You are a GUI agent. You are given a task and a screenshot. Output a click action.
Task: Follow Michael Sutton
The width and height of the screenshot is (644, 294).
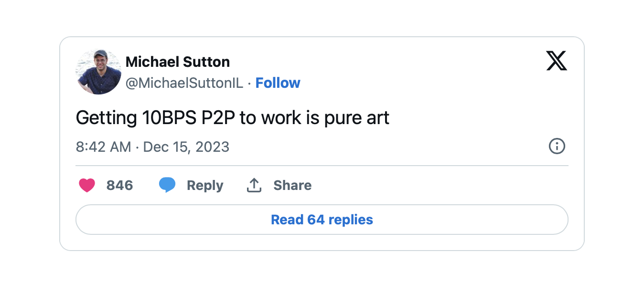pyautogui.click(x=278, y=83)
